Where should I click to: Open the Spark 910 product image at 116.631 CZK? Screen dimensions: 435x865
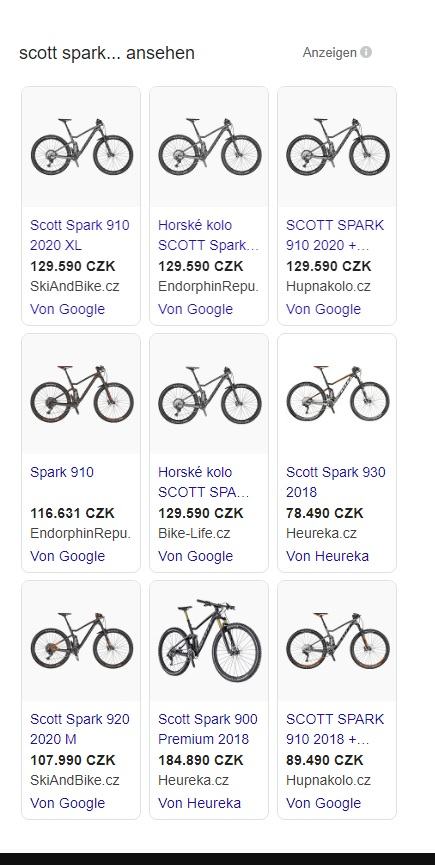pyautogui.click(x=81, y=394)
